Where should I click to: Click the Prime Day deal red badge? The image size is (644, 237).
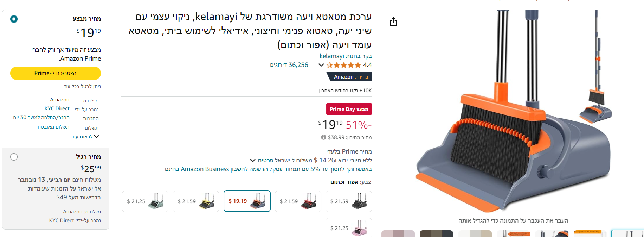point(349,109)
